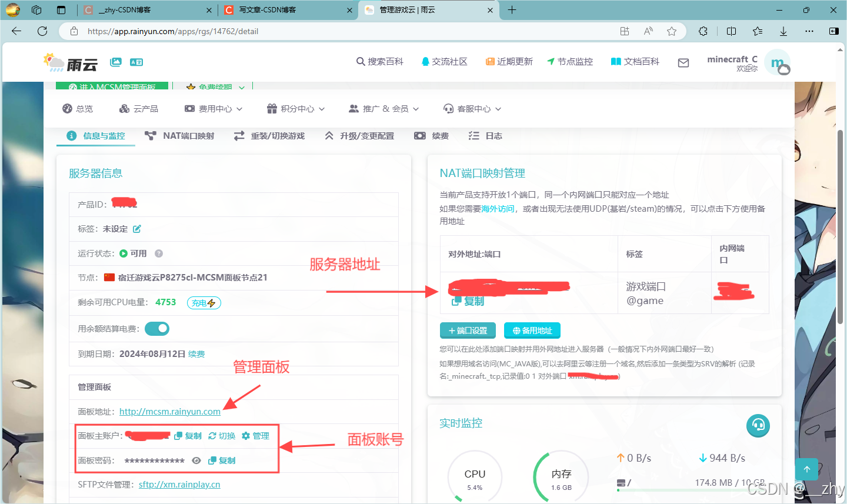
Task: Click the page vertical scrollbar
Action: click(x=841, y=227)
